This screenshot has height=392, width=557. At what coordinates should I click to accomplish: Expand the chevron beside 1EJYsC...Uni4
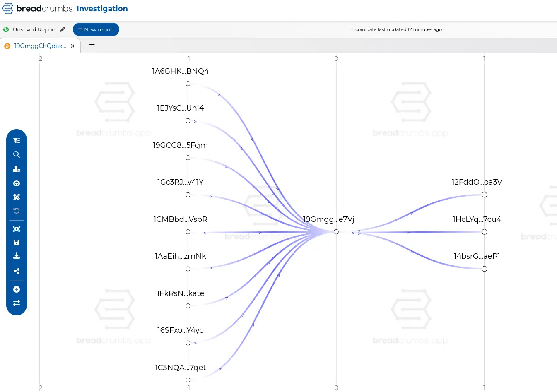[x=195, y=121]
